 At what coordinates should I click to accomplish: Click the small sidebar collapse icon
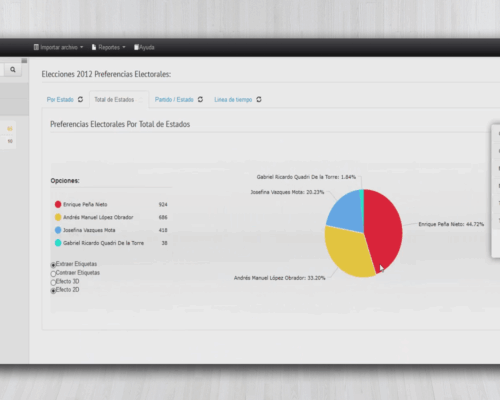pos(24,61)
